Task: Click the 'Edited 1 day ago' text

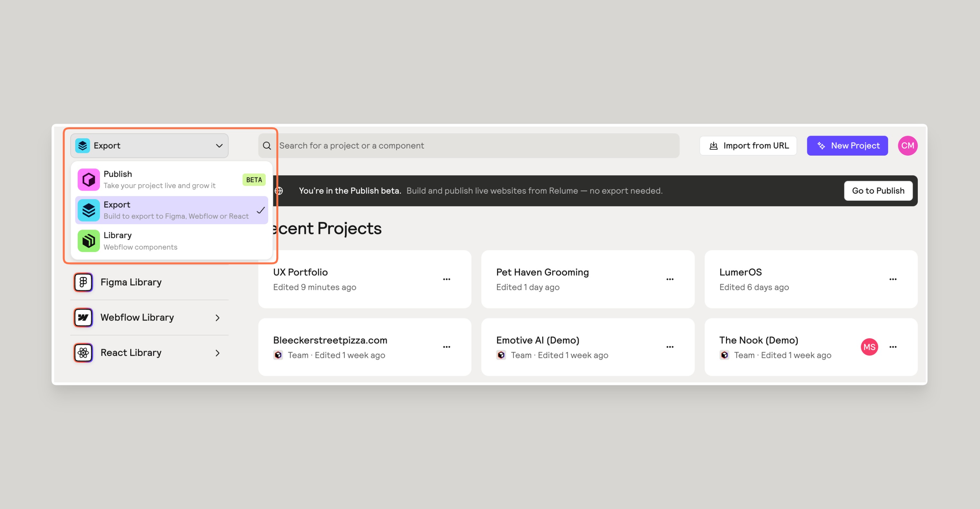Action: tap(528, 287)
